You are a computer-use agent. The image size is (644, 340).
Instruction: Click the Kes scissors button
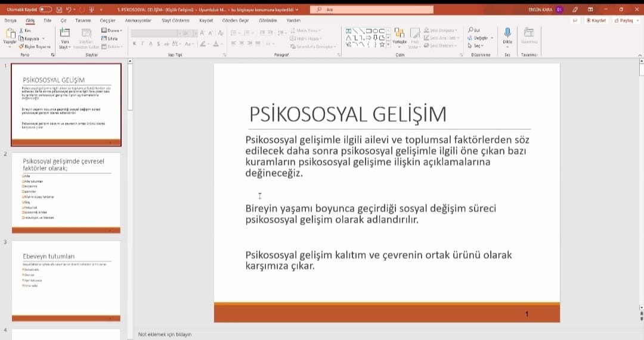(x=25, y=31)
